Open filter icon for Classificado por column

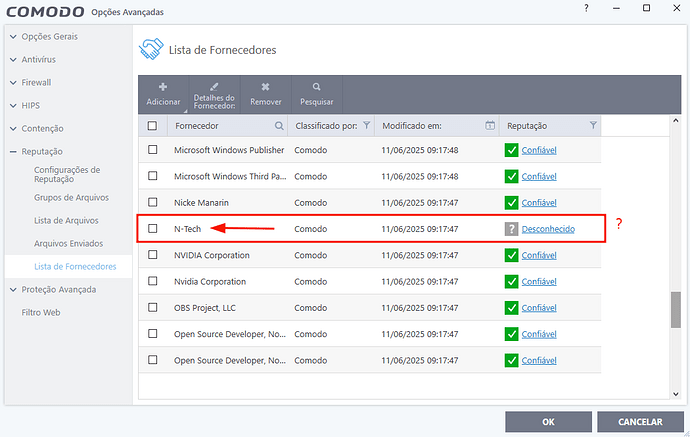click(366, 125)
